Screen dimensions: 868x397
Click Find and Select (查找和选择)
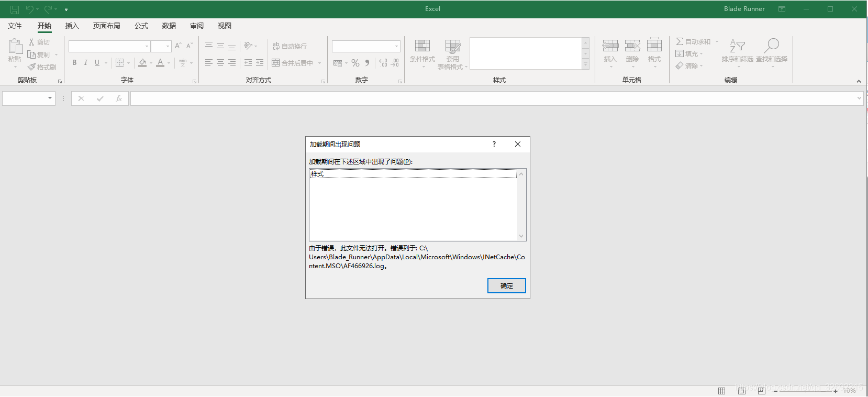click(x=772, y=52)
